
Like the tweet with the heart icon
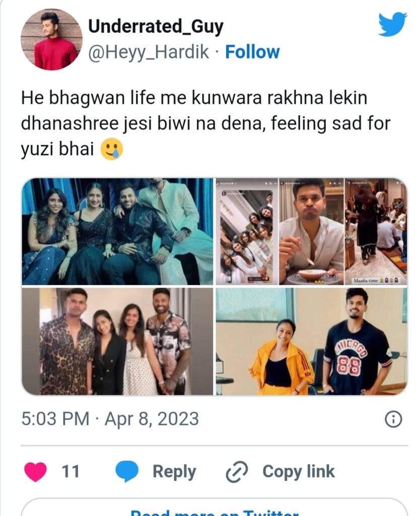pos(35,472)
